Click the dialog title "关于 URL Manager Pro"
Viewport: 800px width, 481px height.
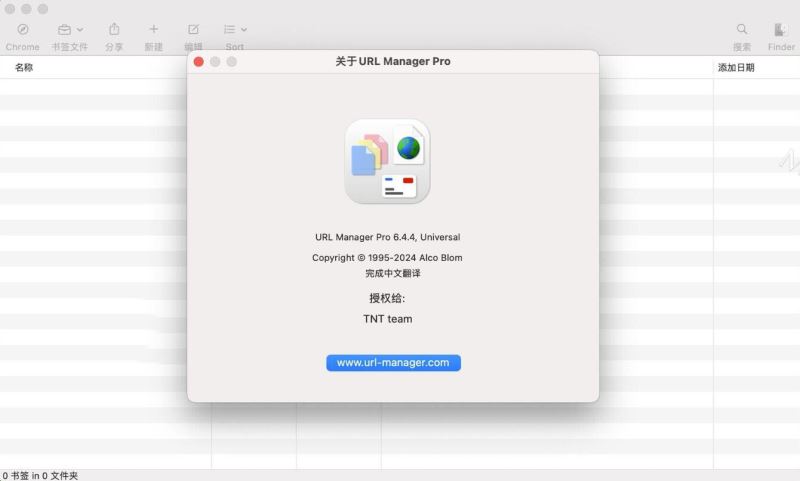pos(393,61)
